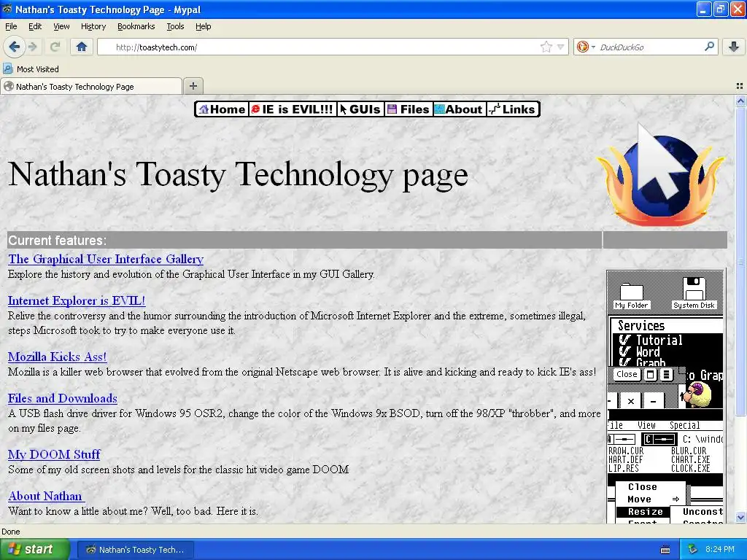Bookmark this page with the star icon
The width and height of the screenshot is (747, 560).
click(x=546, y=47)
